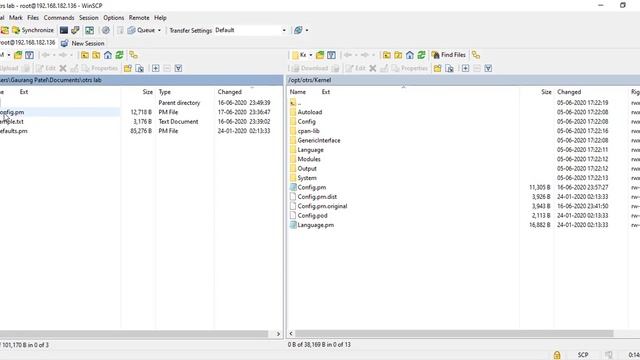
Task: Refresh the remote panel
Action: (421, 55)
